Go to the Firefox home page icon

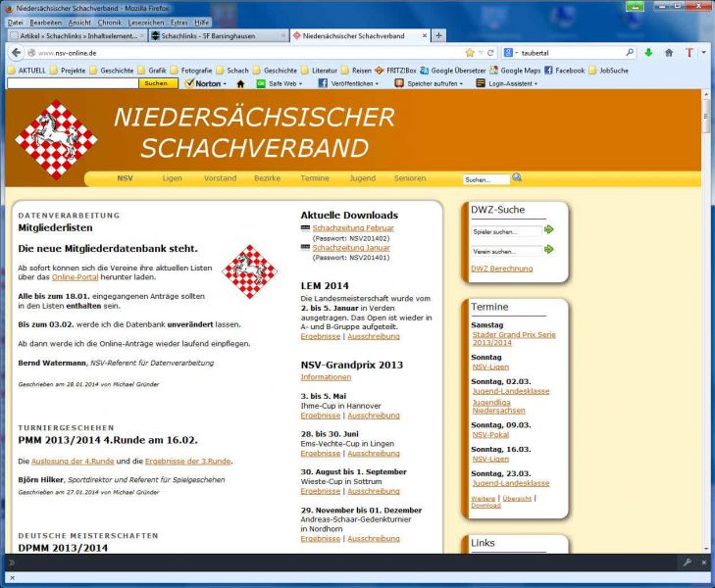[x=669, y=53]
